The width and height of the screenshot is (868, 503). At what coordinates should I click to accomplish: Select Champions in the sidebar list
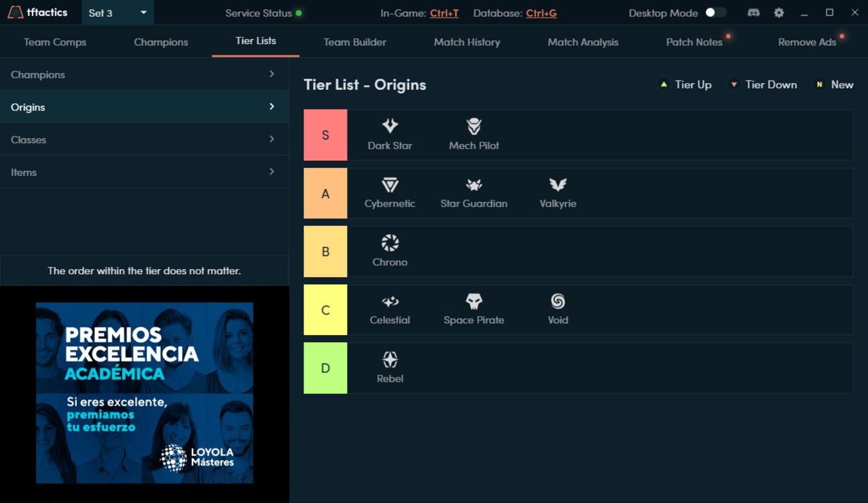(144, 74)
